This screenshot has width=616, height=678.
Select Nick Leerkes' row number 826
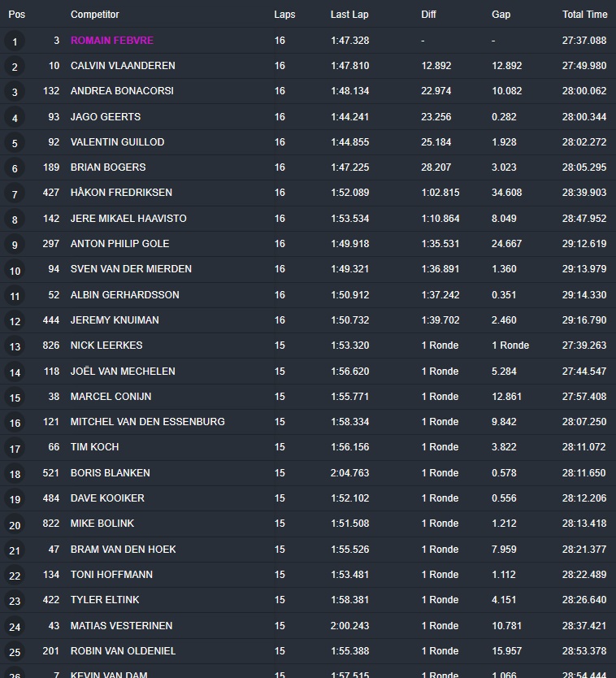point(52,346)
